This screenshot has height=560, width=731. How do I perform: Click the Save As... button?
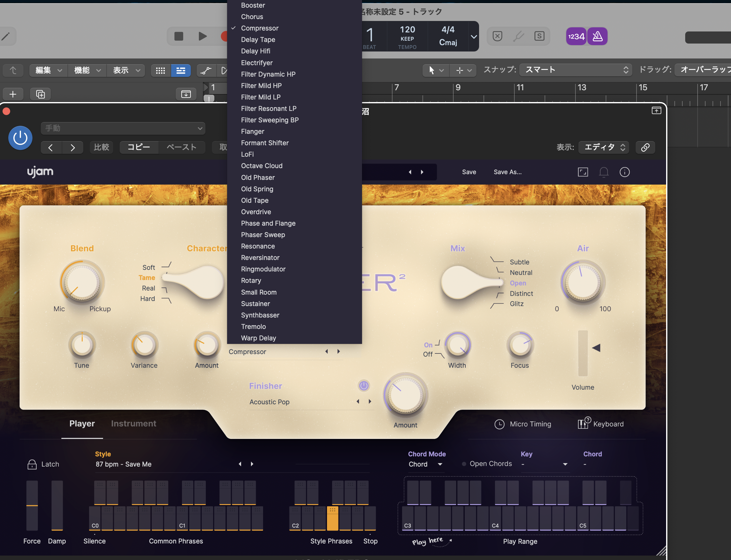click(507, 172)
